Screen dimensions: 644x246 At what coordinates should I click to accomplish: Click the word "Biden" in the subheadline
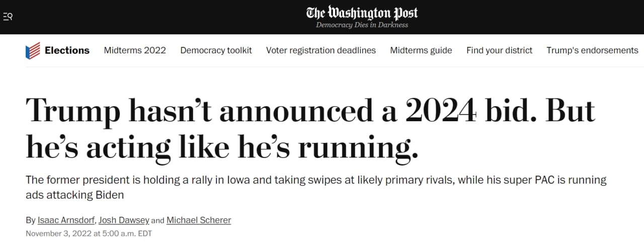tap(110, 195)
